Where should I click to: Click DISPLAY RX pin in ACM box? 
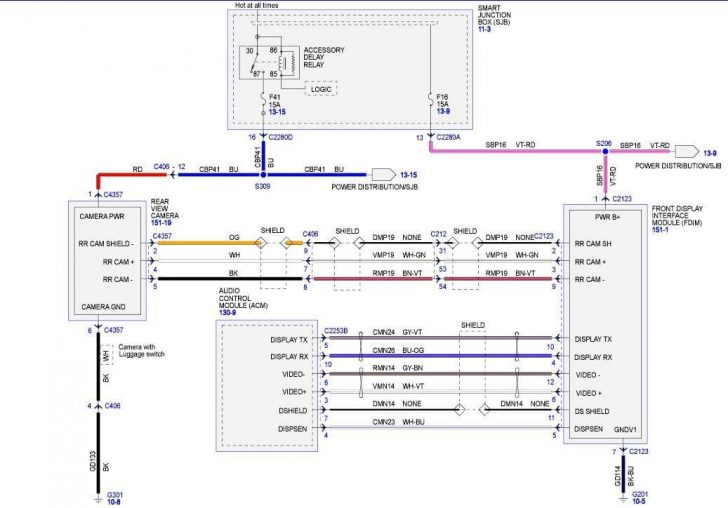pos(289,357)
